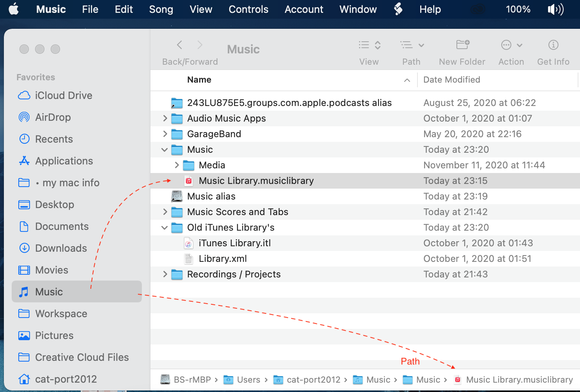Expand the Media folder

coord(177,165)
